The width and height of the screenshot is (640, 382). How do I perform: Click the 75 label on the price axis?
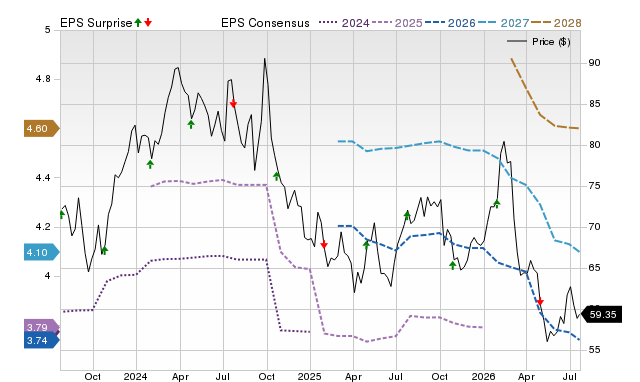tap(594, 186)
